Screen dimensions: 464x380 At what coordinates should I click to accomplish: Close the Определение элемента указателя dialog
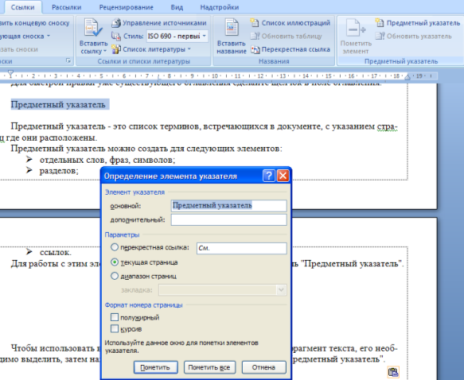coord(283,175)
